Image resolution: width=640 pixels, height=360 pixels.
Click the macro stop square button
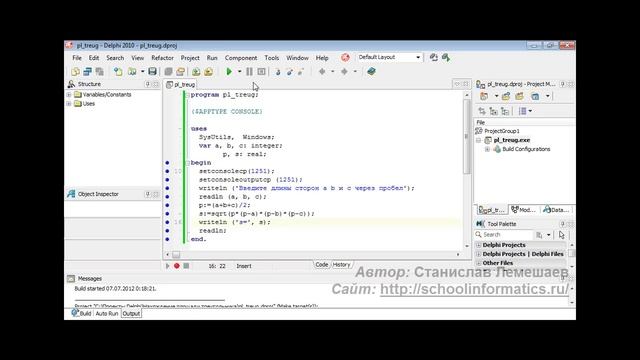coord(186,266)
